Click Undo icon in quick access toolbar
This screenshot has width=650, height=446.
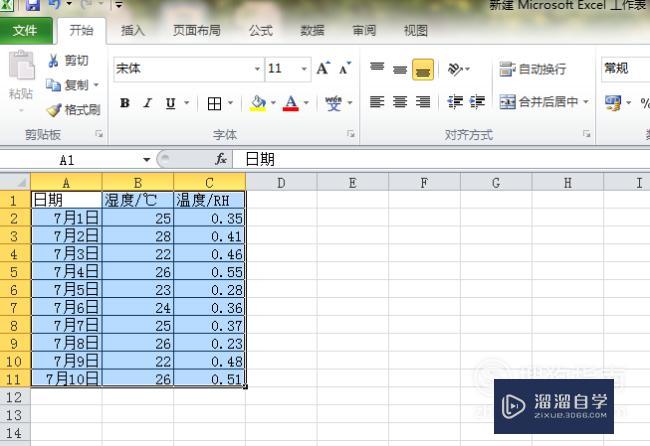point(56,5)
